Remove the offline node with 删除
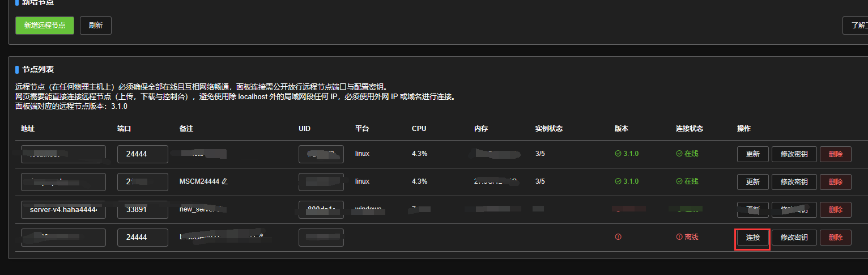This screenshot has width=868, height=275. [835, 238]
